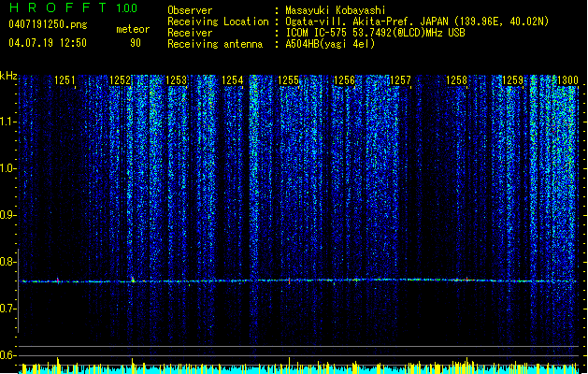Image resolution: width=588 pixels, height=374 pixels.
Task: Click the Receiver field label
Action: 190,33
